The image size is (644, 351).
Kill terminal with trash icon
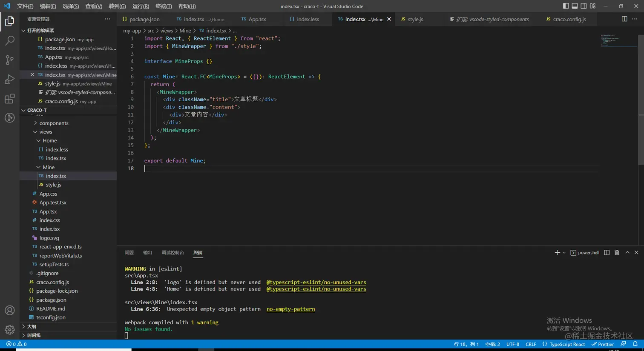tap(616, 253)
